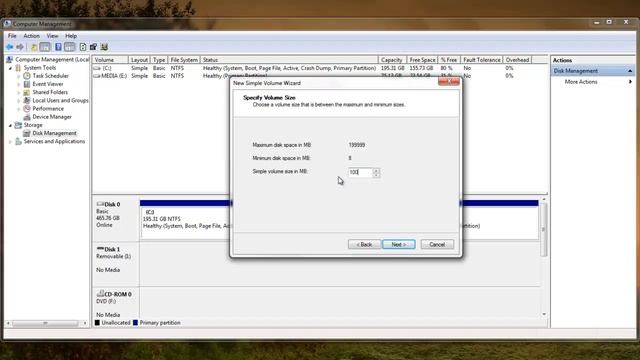Click the Device Manager icon
640x360 pixels.
click(x=27, y=117)
